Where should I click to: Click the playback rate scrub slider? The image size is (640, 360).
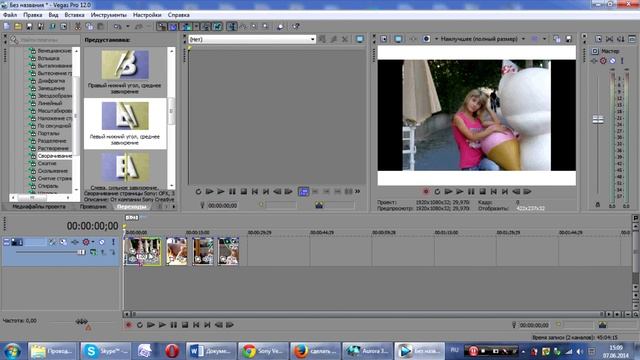(x=82, y=321)
